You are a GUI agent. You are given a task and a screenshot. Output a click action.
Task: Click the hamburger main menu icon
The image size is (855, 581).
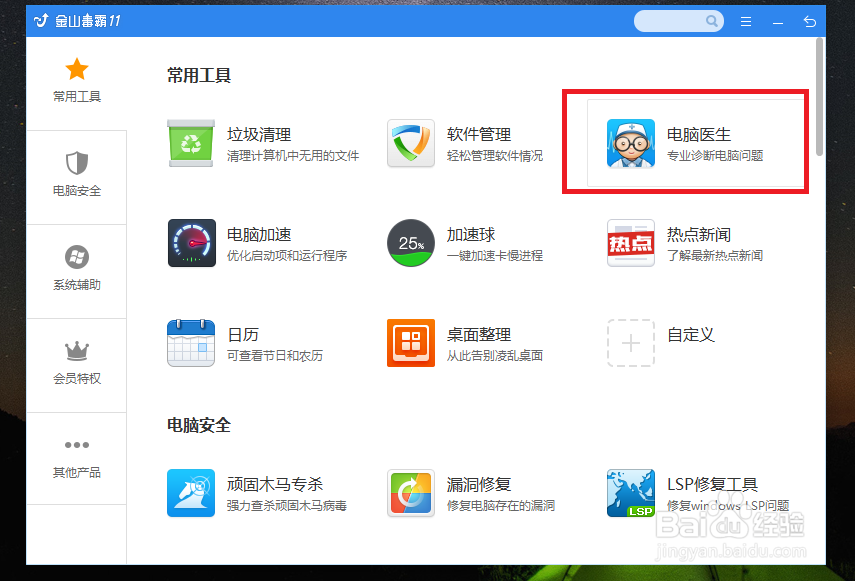745,20
